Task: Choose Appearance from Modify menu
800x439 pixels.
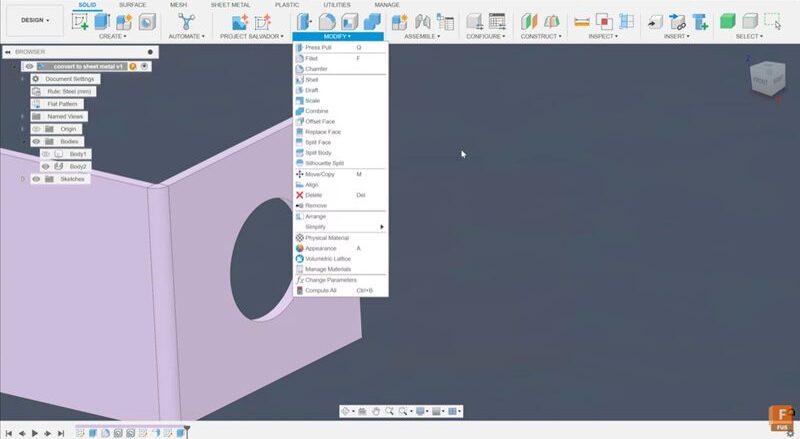Action: [x=340, y=248]
